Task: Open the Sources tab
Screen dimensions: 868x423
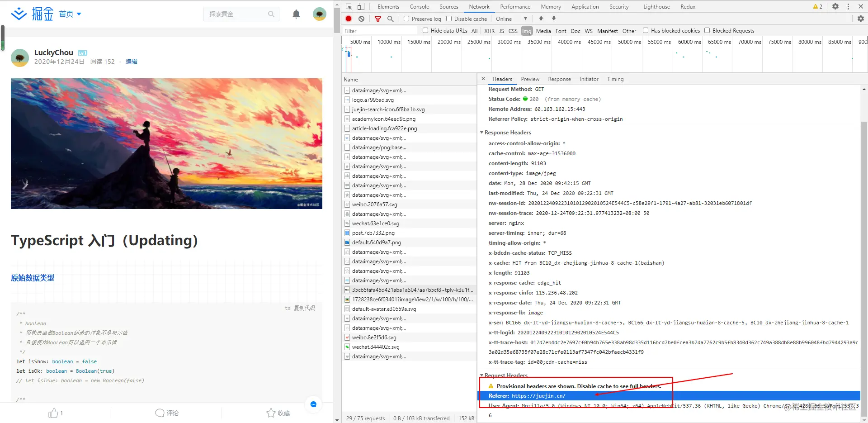Action: click(448, 6)
